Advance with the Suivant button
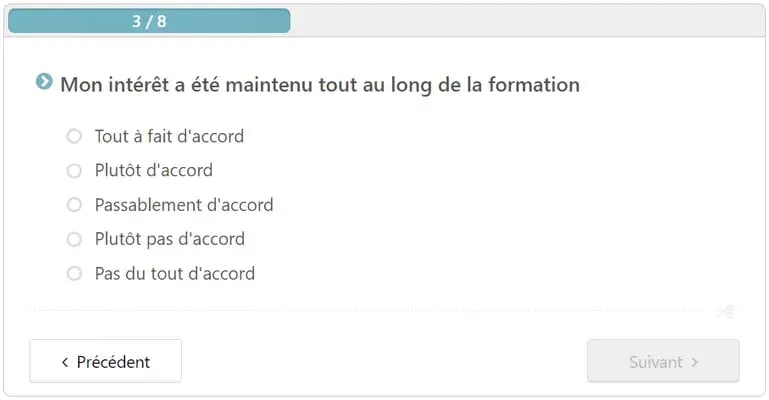Image resolution: width=769 pixels, height=400 pixels. [x=663, y=361]
